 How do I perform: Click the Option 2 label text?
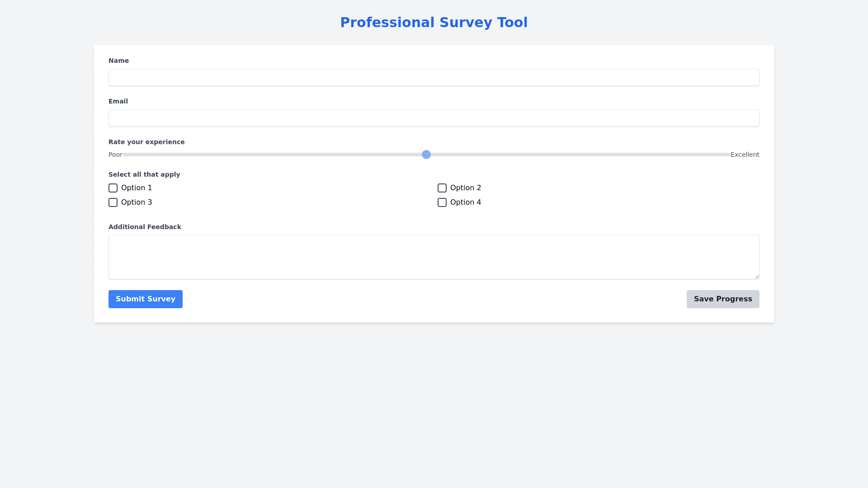pyautogui.click(x=465, y=188)
